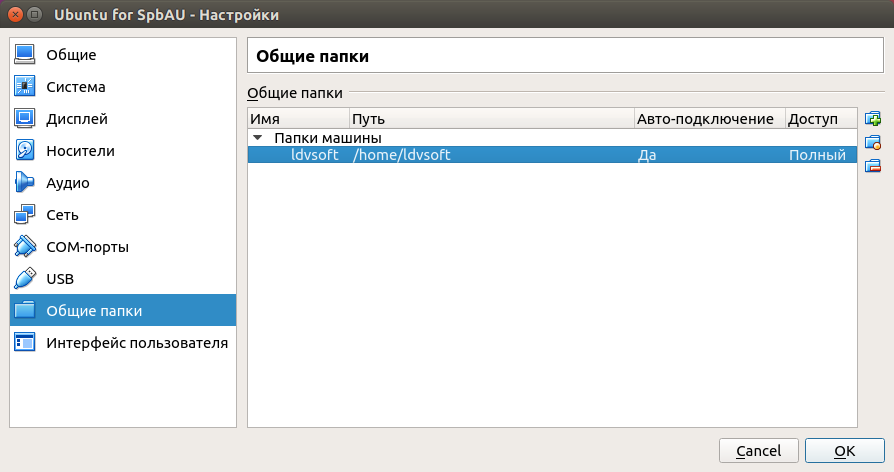The height and width of the screenshot is (472, 894).
Task: Click the add shared folder icon
Action: [x=872, y=119]
